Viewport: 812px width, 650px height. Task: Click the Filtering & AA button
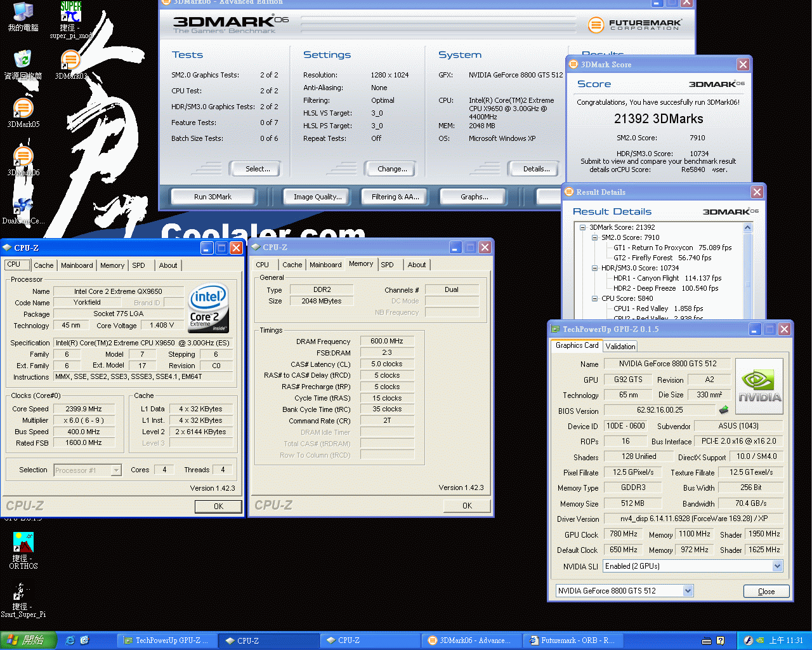(x=395, y=197)
